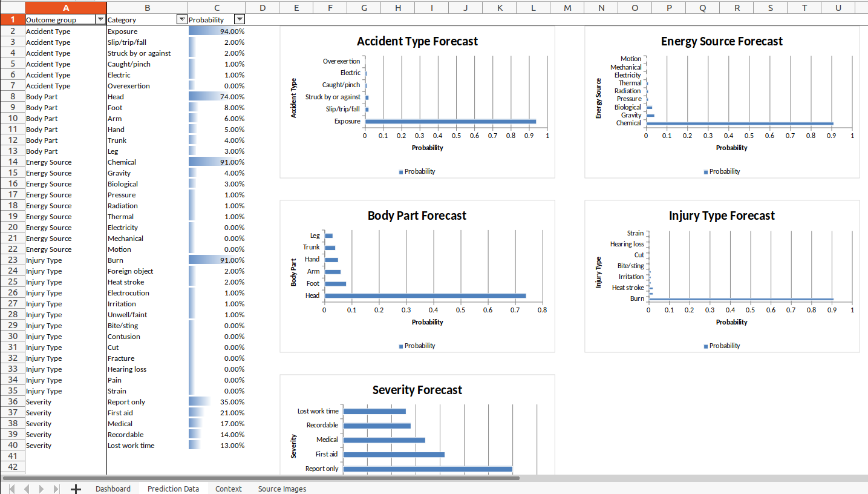Select the Foreign object category cell
868x494 pixels.
147,271
